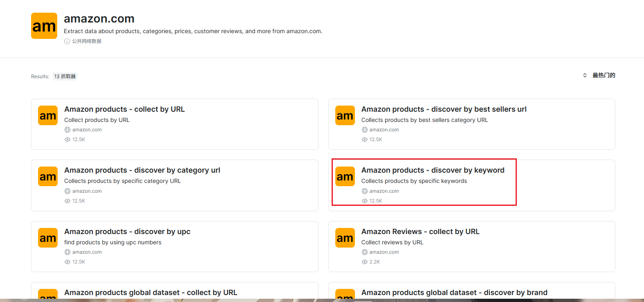The height and width of the screenshot is (302, 644).
Task: Click eye icon in discover by keyword card
Action: coord(365,201)
